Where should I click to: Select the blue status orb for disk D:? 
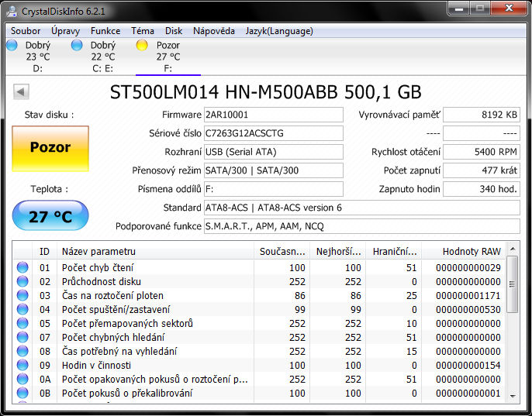coord(12,45)
